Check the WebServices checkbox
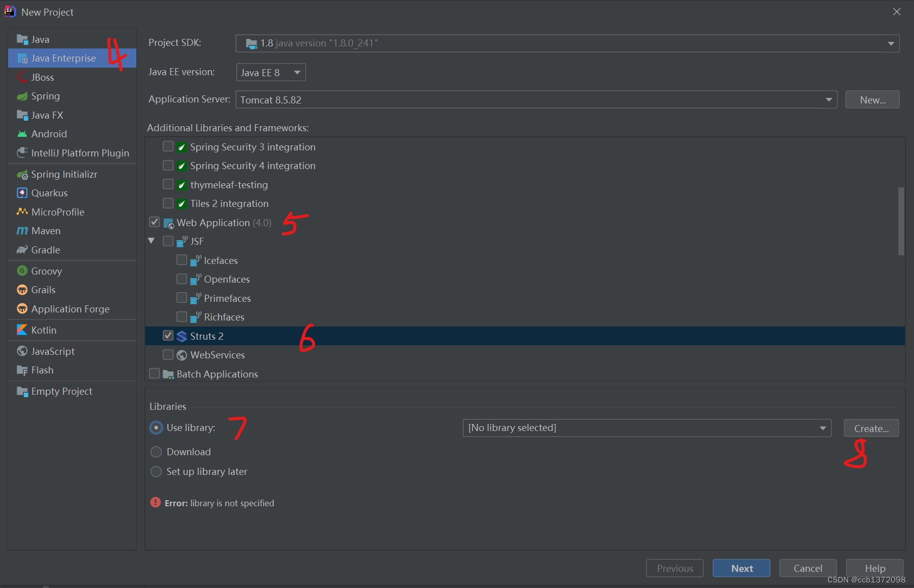 point(168,354)
